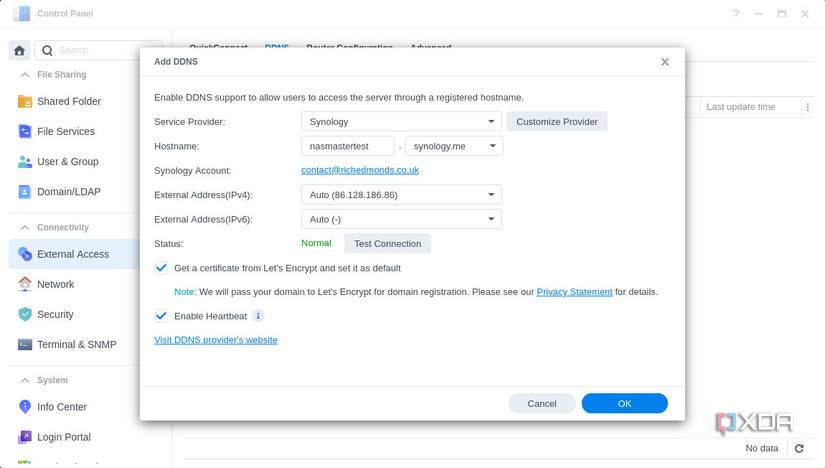The width and height of the screenshot is (825, 468).
Task: Open Shared Folder settings icon
Action: pyautogui.click(x=25, y=101)
